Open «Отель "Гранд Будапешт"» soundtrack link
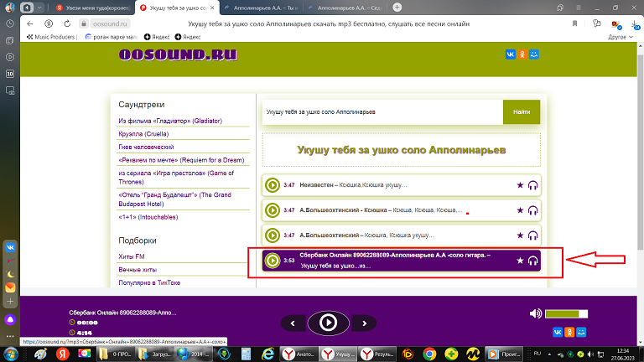Viewport: 644px width, 362px height. (174, 199)
